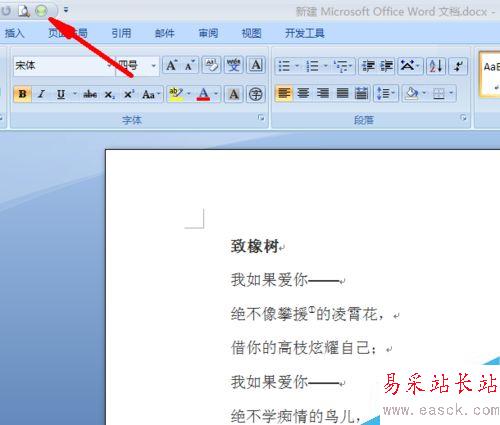Open the 邮件 ribbon tab
The height and width of the screenshot is (425, 500).
[x=165, y=33]
